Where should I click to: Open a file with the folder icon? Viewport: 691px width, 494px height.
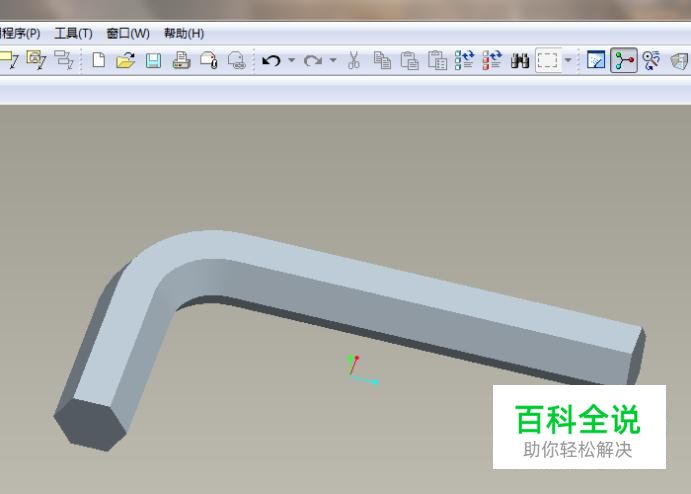pos(125,61)
